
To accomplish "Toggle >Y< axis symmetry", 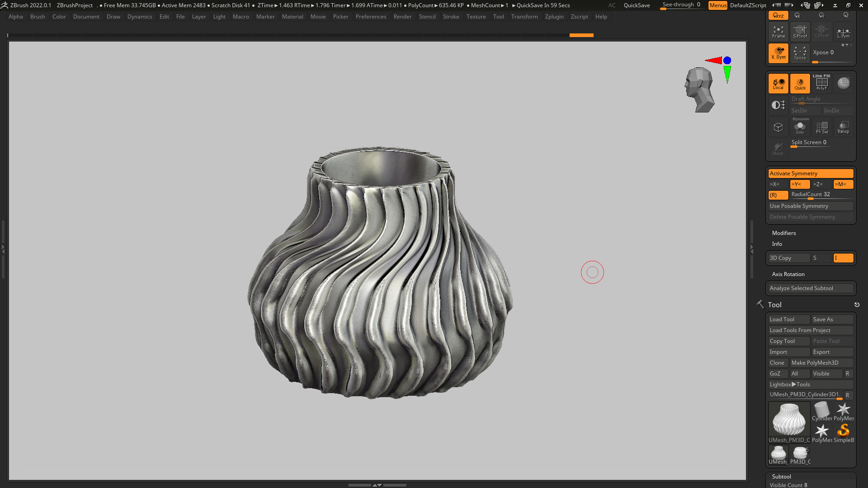I will pyautogui.click(x=800, y=184).
